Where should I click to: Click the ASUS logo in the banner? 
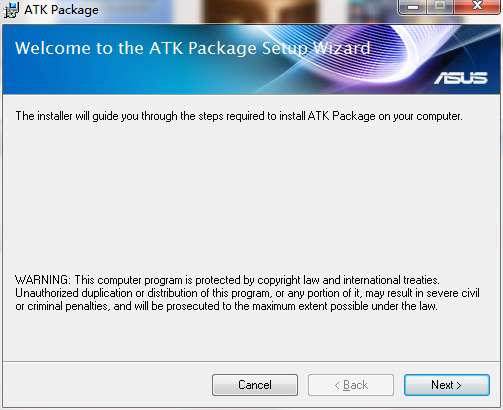(x=461, y=78)
